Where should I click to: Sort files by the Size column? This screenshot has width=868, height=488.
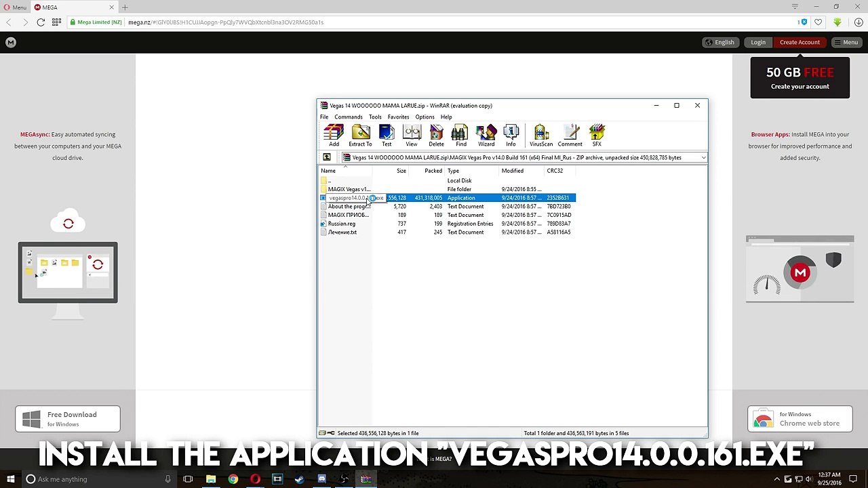(x=390, y=171)
